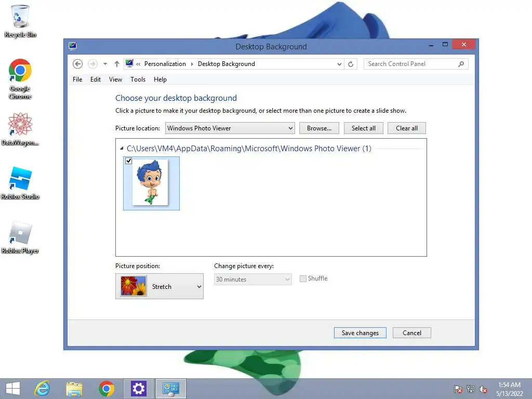This screenshot has width=532, height=399.
Task: Click the address bar double chevron
Action: pos(138,64)
